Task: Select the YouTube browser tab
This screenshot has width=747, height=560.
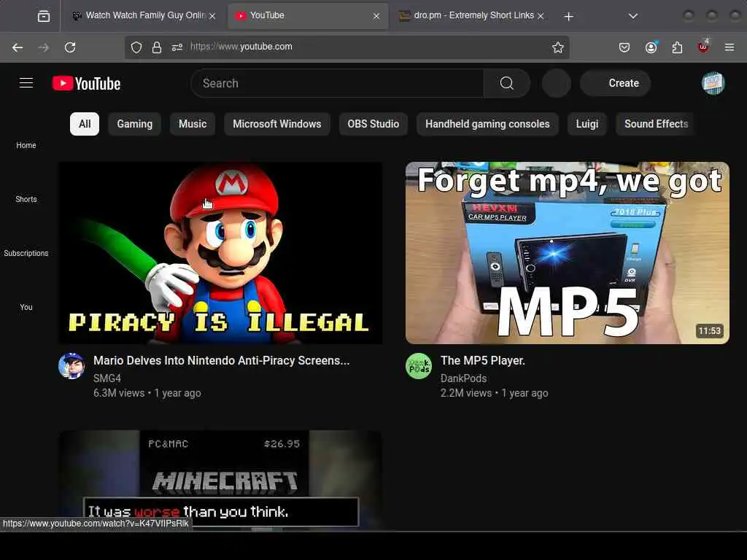Action: [308, 16]
